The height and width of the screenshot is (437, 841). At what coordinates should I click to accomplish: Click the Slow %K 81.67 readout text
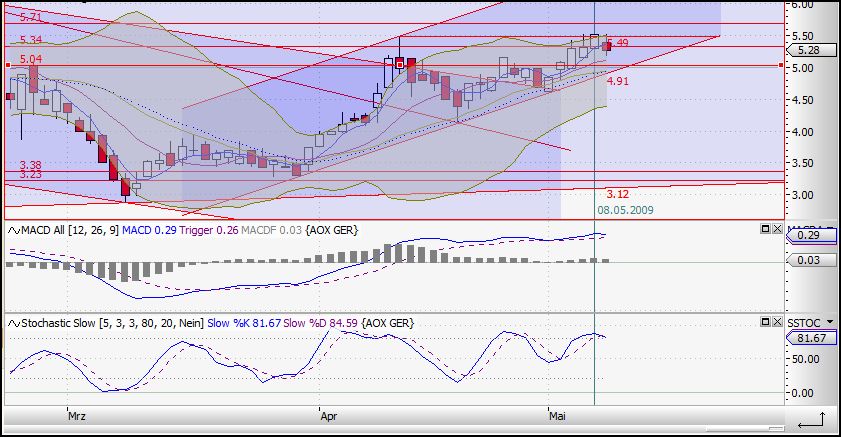pos(244,323)
